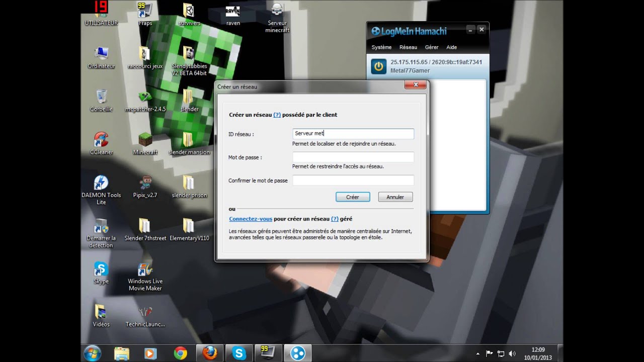
Task: Select the Fraps desktop icon
Action: click(x=145, y=14)
